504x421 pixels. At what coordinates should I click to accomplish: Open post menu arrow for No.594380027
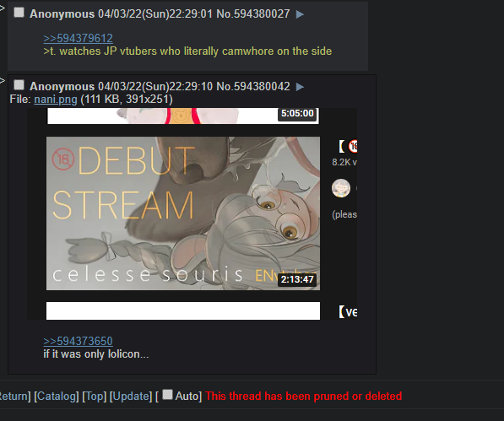point(300,14)
